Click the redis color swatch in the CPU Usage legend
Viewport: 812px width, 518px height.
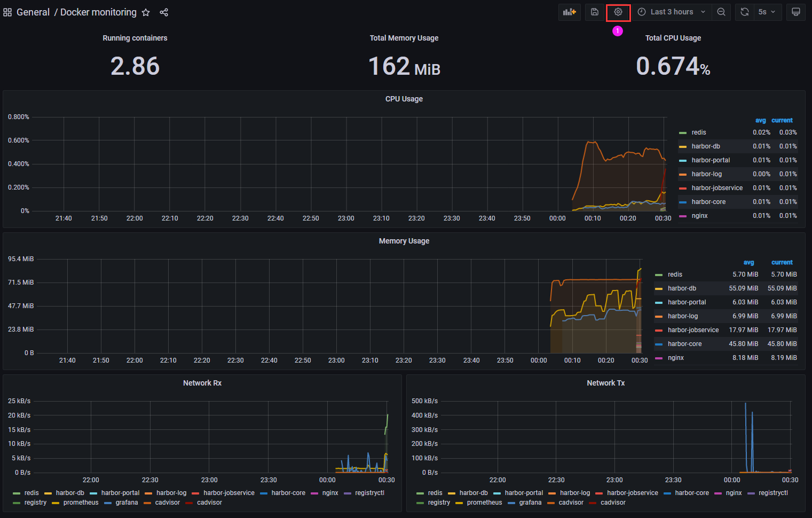click(683, 133)
